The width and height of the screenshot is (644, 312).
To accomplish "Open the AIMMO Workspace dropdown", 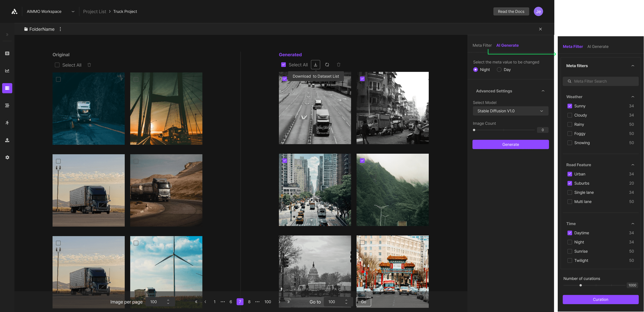I will click(73, 12).
